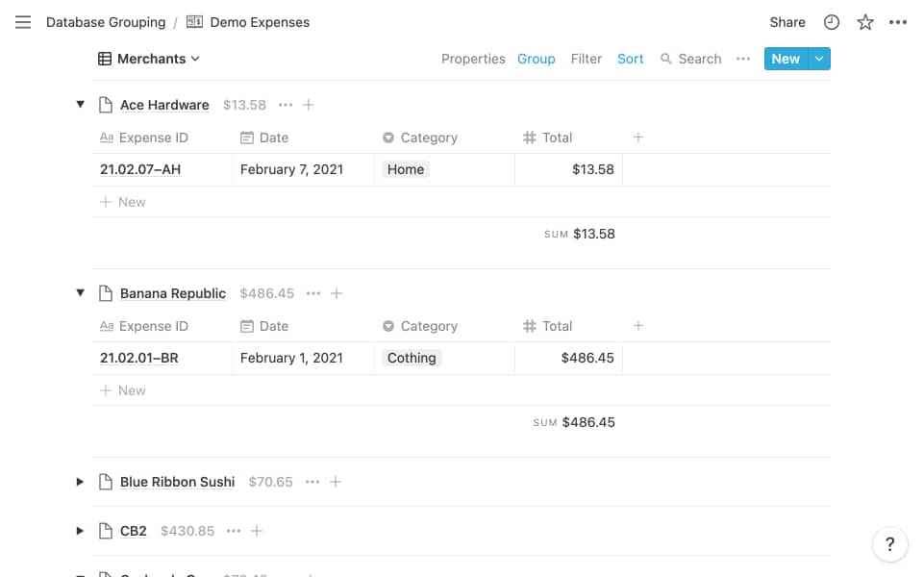
Task: Open Blue Ribbon Sushi group options ellipsis
Action: 312,482
